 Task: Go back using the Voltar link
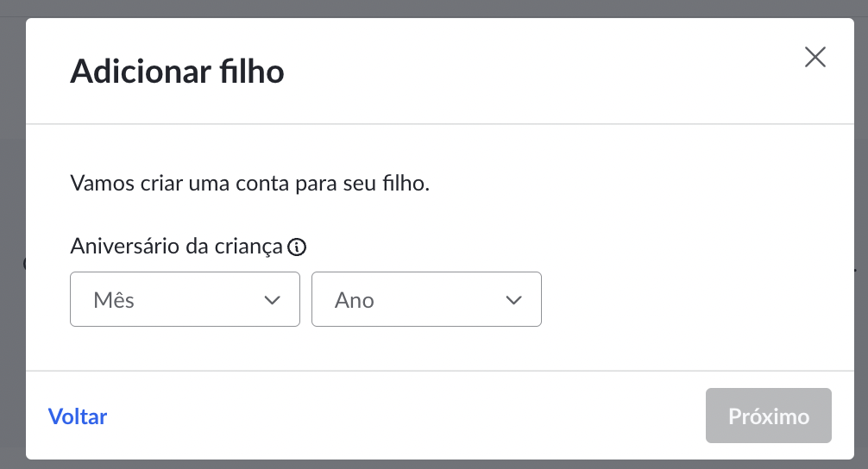click(x=78, y=416)
